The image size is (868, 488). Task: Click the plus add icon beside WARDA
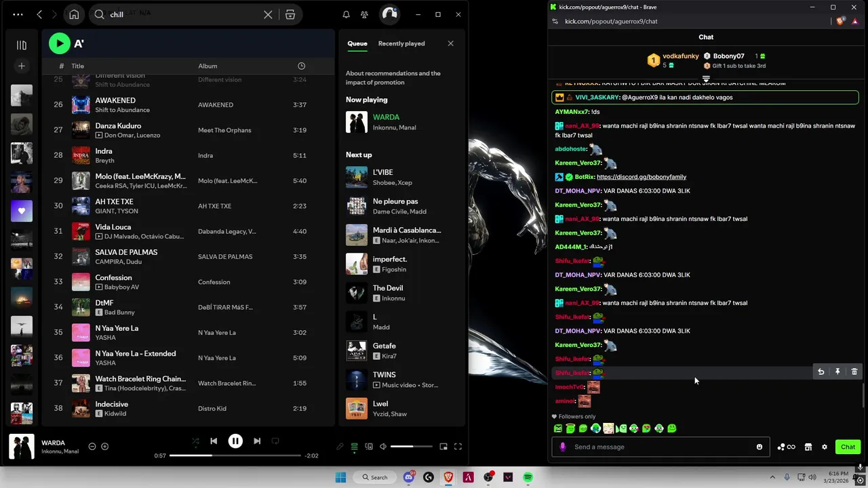coord(104,447)
